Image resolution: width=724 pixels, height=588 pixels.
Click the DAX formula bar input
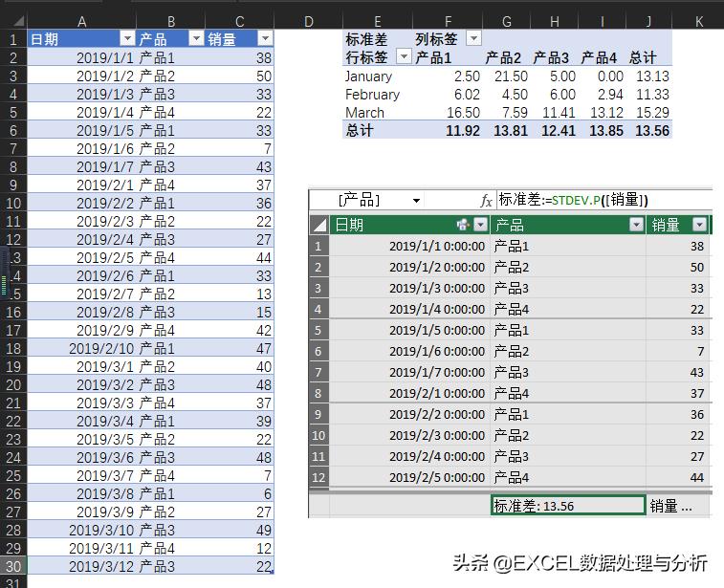click(604, 200)
